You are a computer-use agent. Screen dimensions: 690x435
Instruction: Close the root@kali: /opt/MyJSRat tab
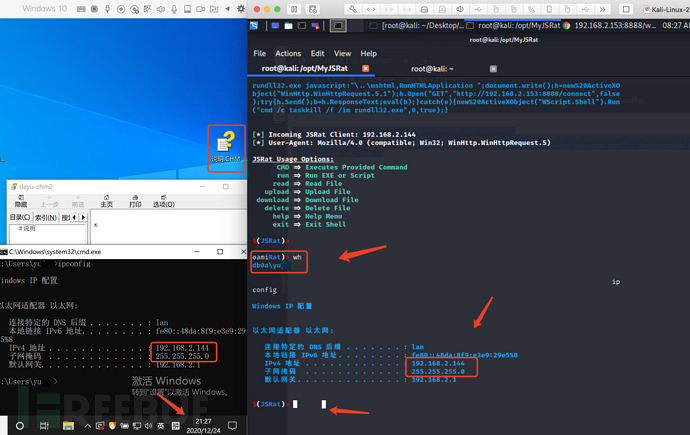[365, 68]
